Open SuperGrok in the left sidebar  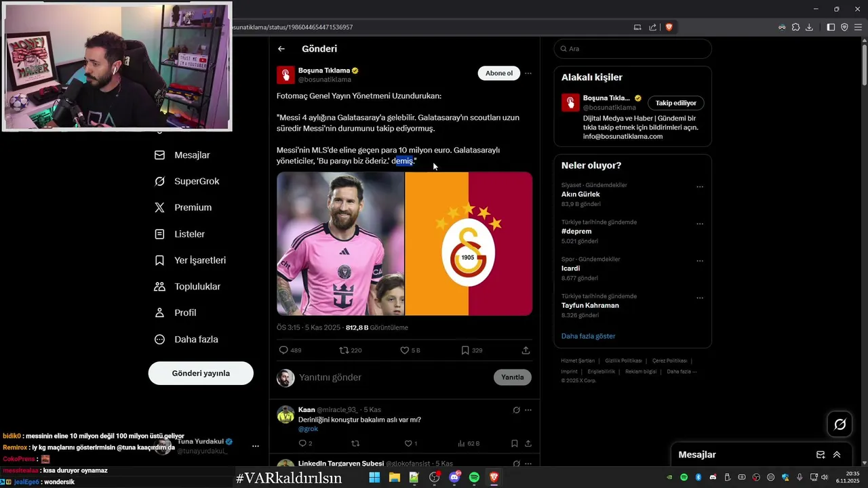point(188,182)
